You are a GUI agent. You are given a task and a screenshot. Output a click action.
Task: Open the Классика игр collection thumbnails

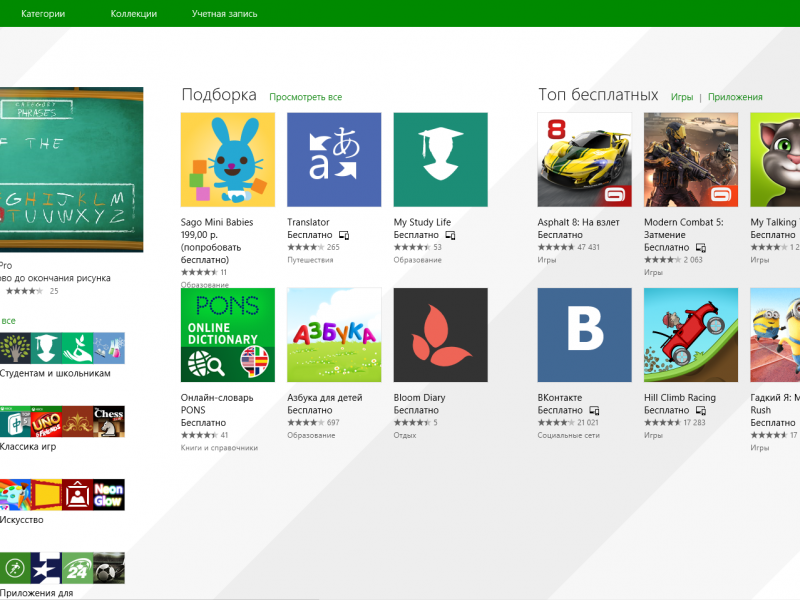62,421
